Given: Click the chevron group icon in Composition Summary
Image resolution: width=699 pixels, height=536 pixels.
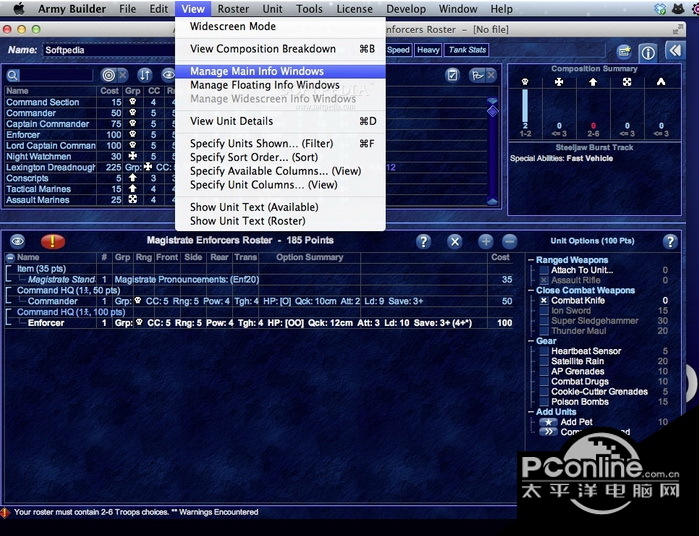Looking at the screenshot, I should (661, 82).
